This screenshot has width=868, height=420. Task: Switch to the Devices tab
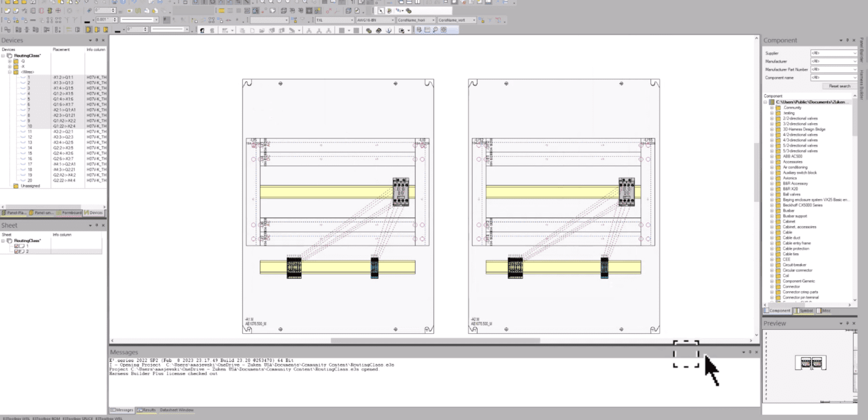pyautogui.click(x=94, y=213)
